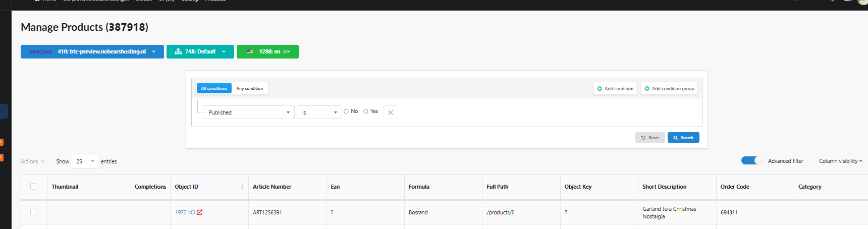868x229 pixels.
Task: Click the Completions column header
Action: coord(150,187)
